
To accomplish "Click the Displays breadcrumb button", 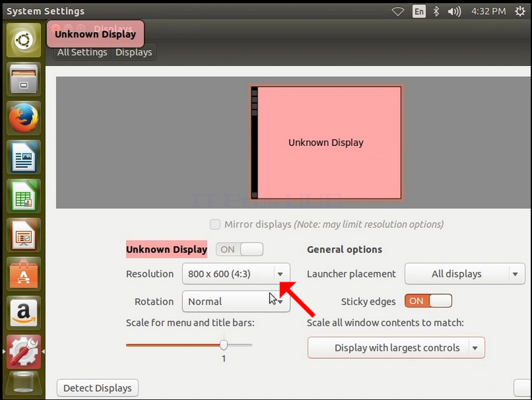I will (x=134, y=52).
